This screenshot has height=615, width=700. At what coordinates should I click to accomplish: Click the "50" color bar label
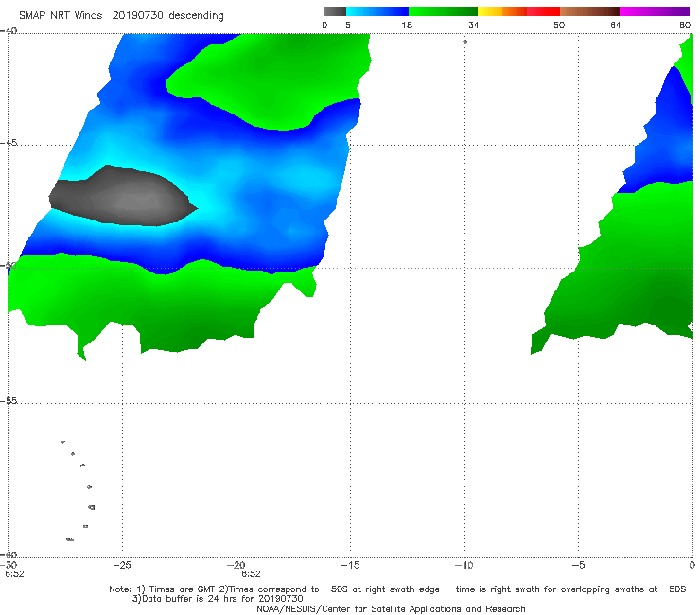[559, 26]
